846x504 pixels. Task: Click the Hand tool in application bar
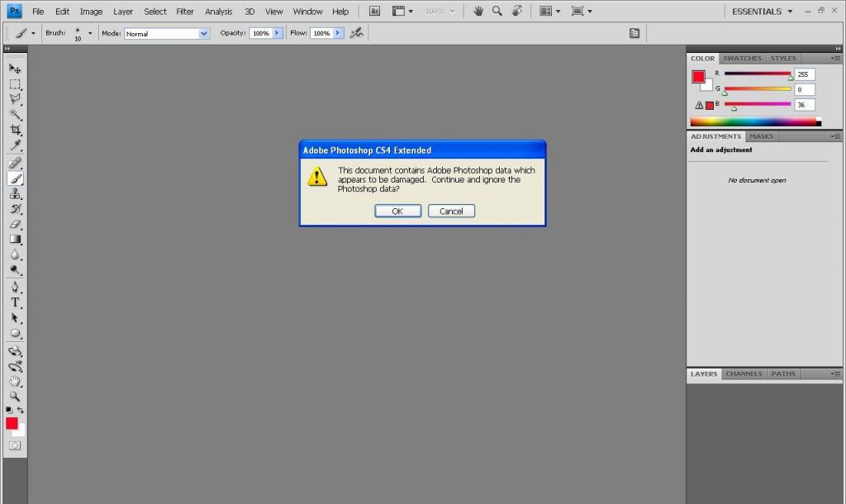click(478, 11)
